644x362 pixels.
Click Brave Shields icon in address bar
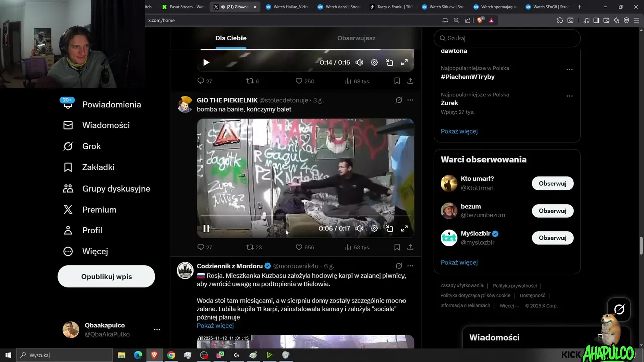pyautogui.click(x=480, y=20)
